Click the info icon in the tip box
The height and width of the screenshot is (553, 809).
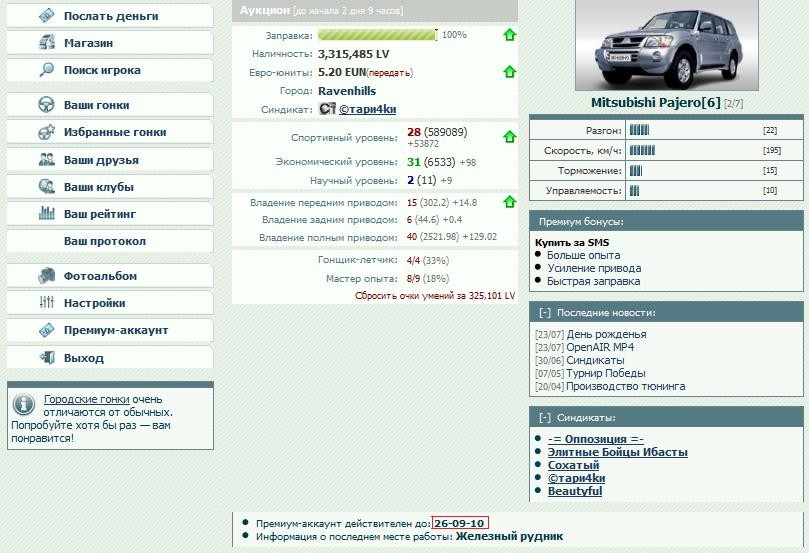[24, 404]
